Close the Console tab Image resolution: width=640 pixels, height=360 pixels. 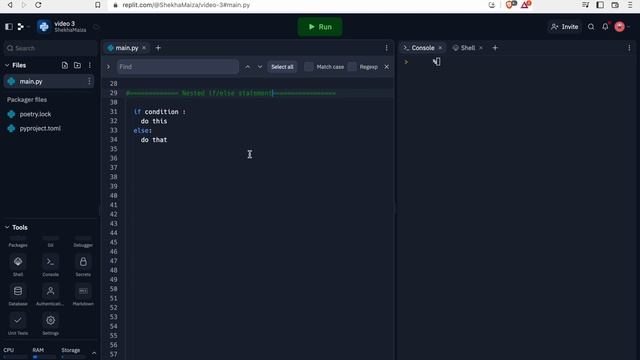440,48
